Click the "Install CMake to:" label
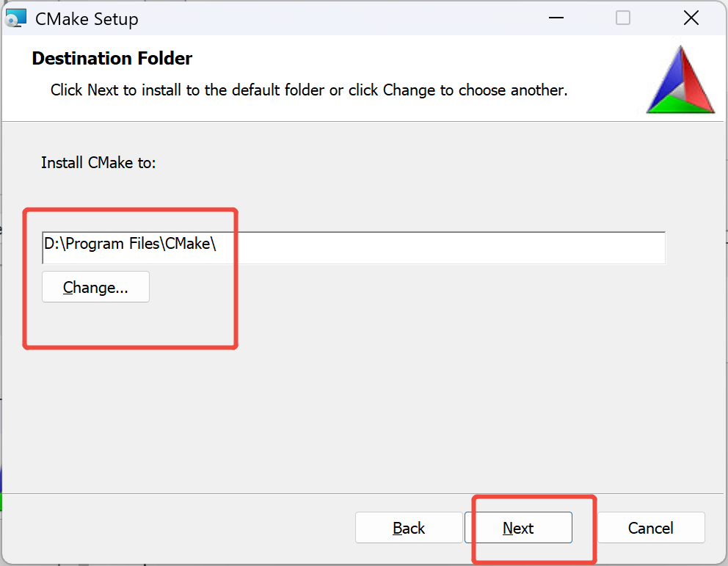This screenshot has width=728, height=566. pos(98,163)
